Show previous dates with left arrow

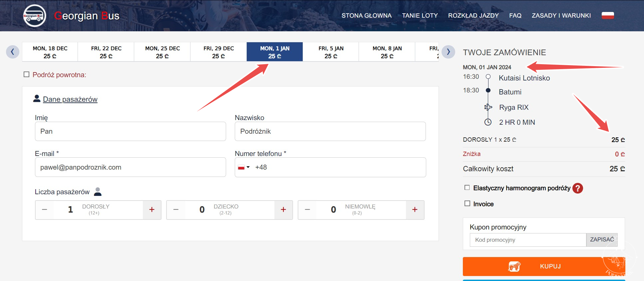tap(13, 52)
